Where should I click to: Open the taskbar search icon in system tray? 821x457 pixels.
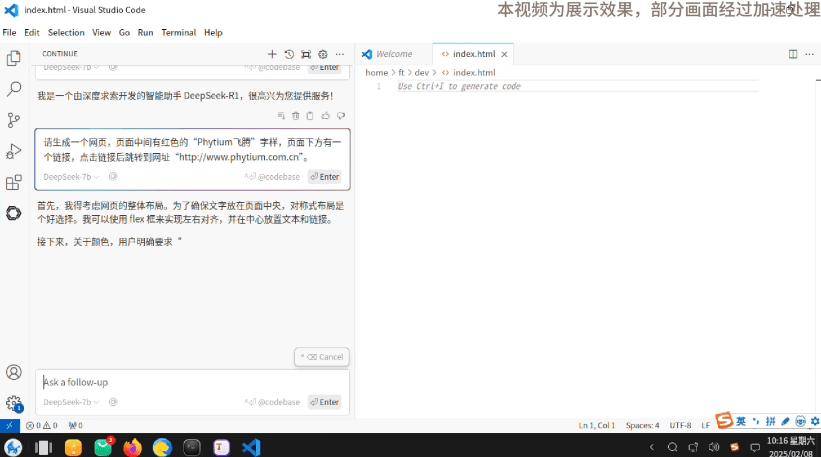[x=672, y=447]
